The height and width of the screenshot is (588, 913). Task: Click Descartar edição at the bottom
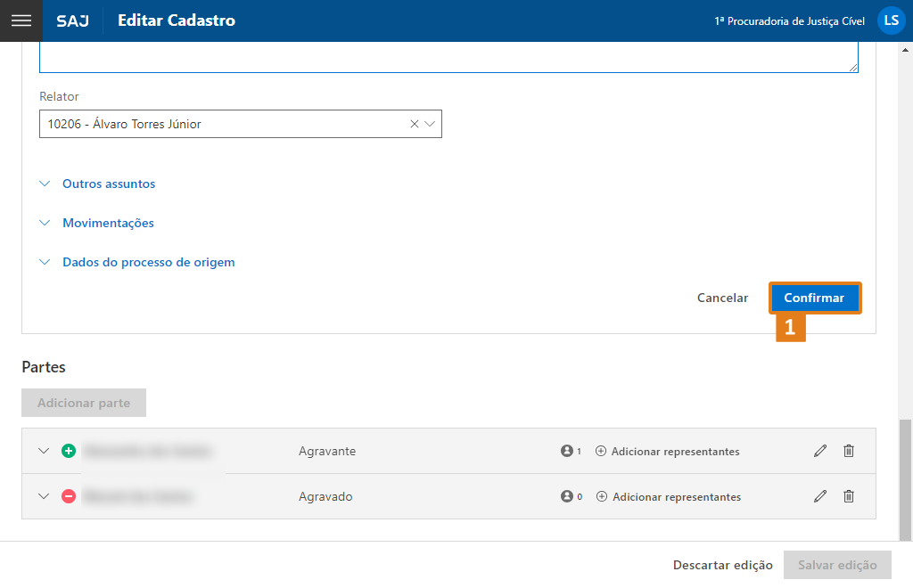[722, 565]
